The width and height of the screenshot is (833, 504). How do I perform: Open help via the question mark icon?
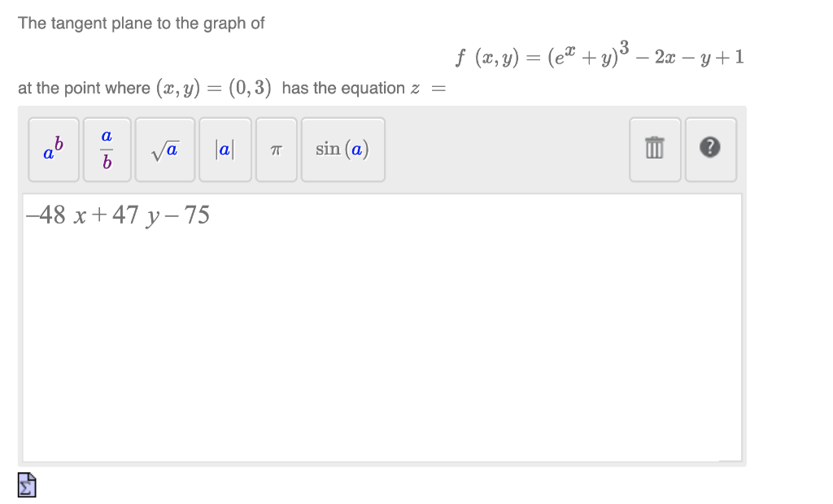(x=710, y=150)
